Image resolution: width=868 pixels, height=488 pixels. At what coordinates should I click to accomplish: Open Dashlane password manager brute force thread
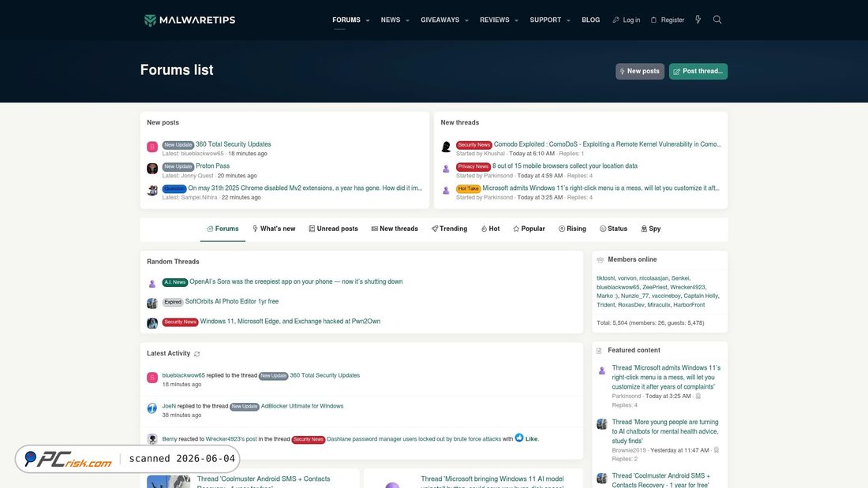pyautogui.click(x=414, y=439)
